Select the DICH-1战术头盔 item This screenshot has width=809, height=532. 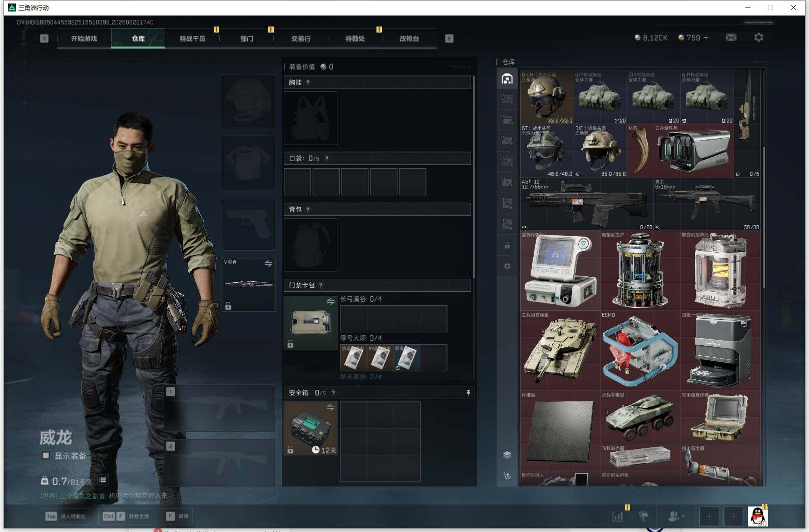(547, 98)
